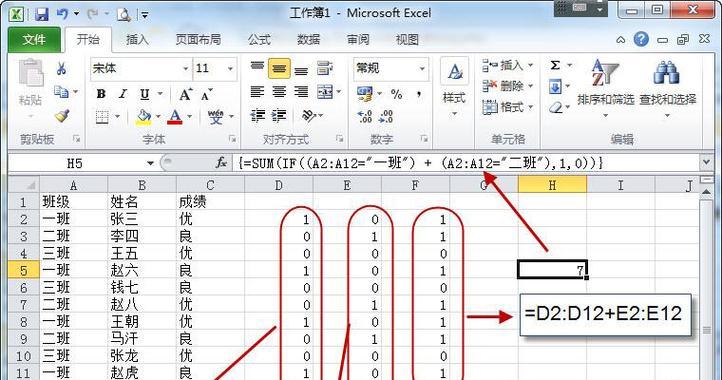This screenshot has height=380, width=722.
Task: Open the 样式 styles gallery
Action: pyautogui.click(x=454, y=88)
